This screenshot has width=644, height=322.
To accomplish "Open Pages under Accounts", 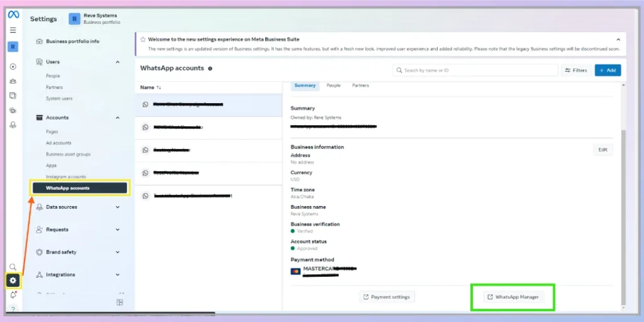I will click(x=52, y=132).
